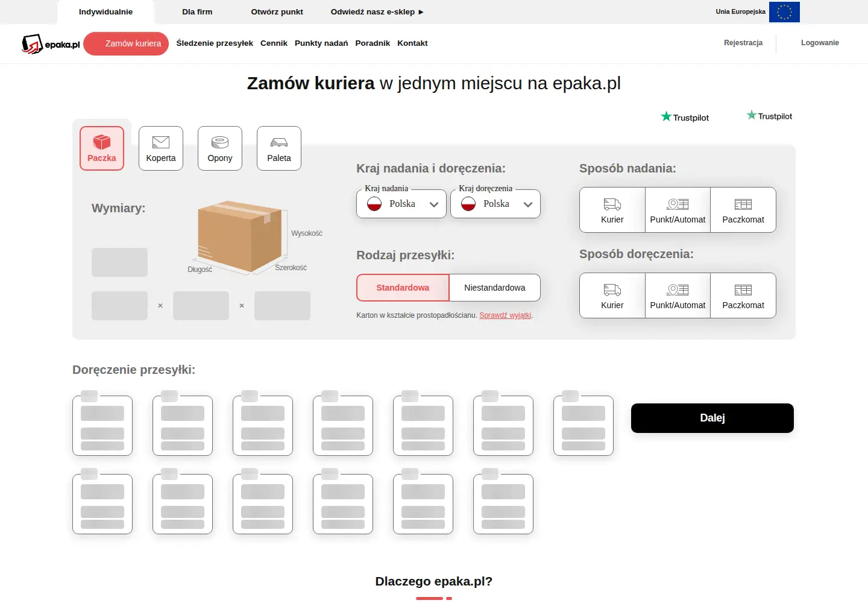
Task: Open the Kraj nadania country dropdown
Action: coord(401,204)
